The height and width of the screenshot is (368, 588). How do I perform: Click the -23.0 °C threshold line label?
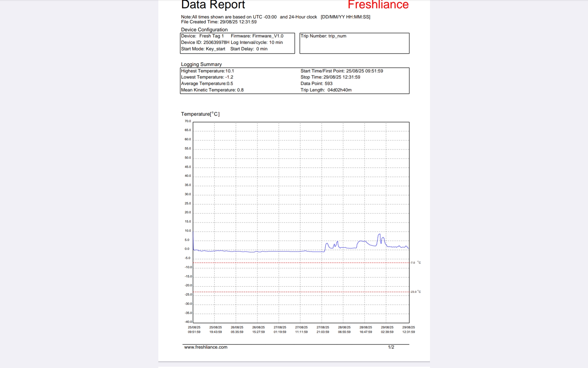(415, 292)
